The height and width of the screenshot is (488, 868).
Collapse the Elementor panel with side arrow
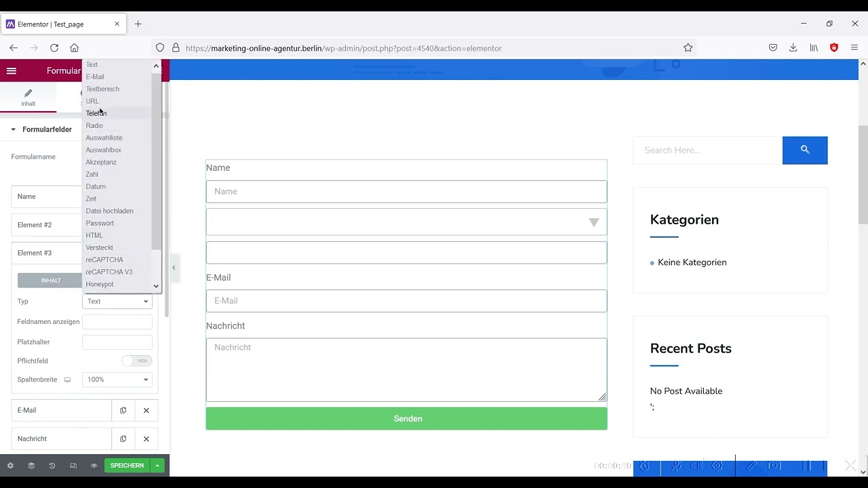tap(174, 268)
